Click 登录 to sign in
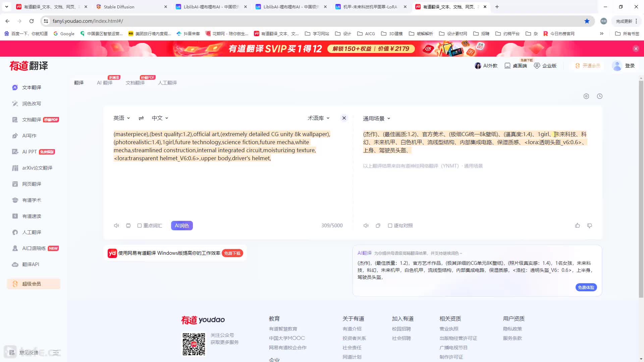 630,66
